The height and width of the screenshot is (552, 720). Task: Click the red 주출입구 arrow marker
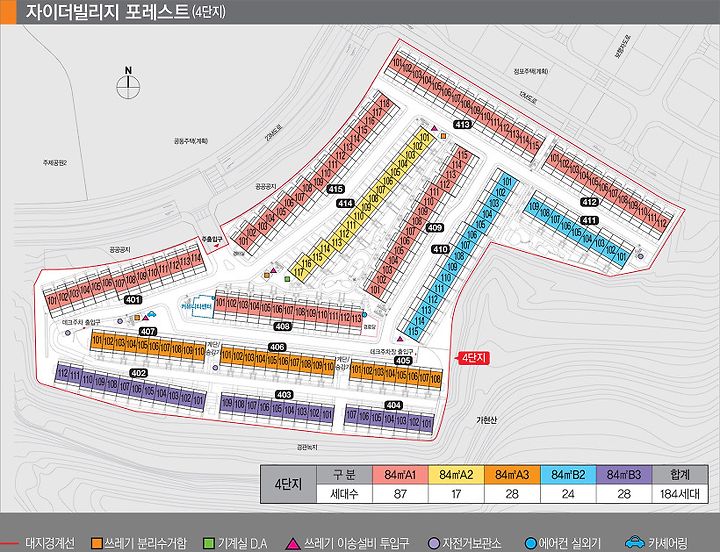[x=217, y=247]
